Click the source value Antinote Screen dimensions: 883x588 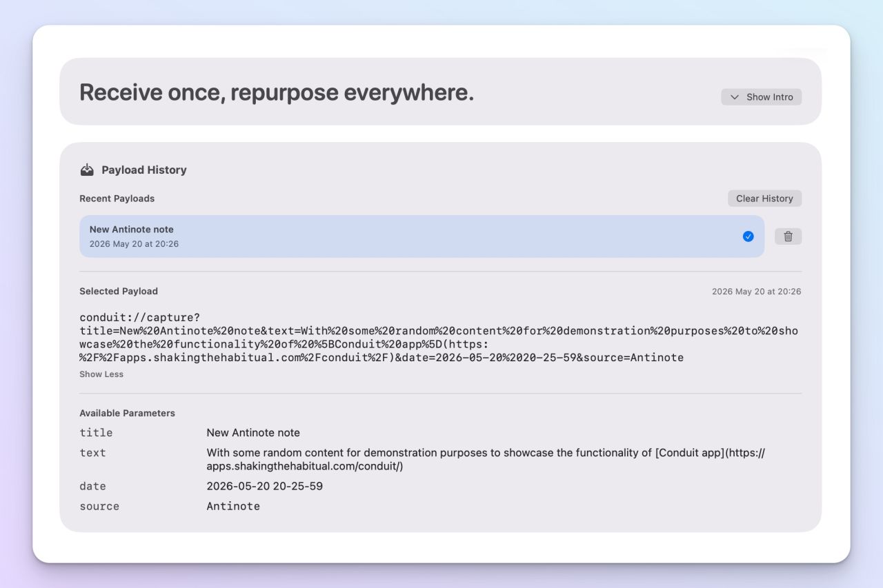tap(233, 507)
